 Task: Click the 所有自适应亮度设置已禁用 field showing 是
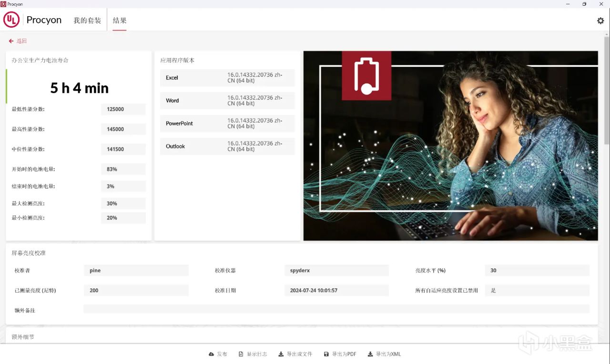coord(537,290)
